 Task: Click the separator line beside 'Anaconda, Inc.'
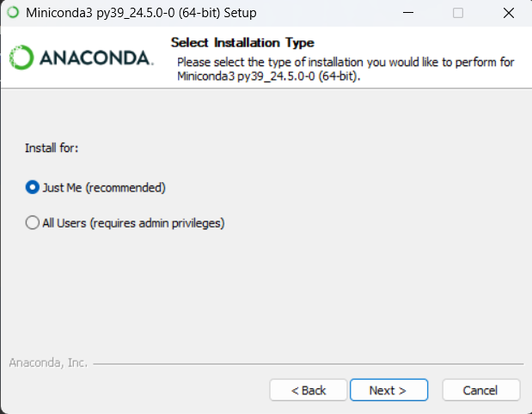pos(309,364)
